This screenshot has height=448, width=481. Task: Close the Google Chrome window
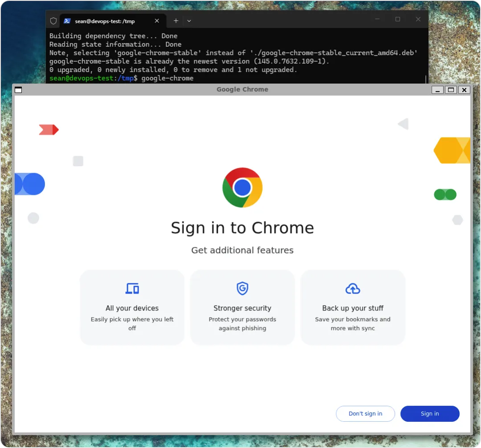point(464,90)
